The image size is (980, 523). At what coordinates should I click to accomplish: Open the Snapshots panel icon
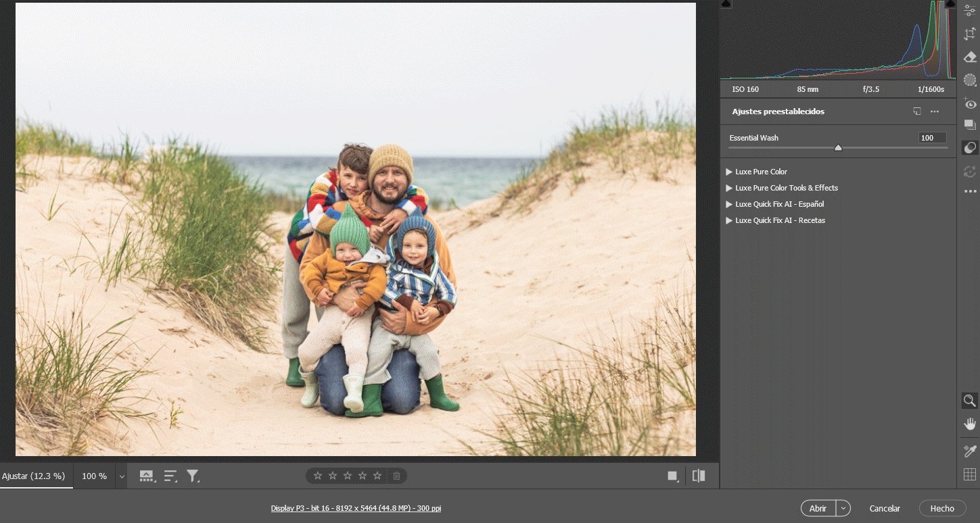(x=970, y=125)
